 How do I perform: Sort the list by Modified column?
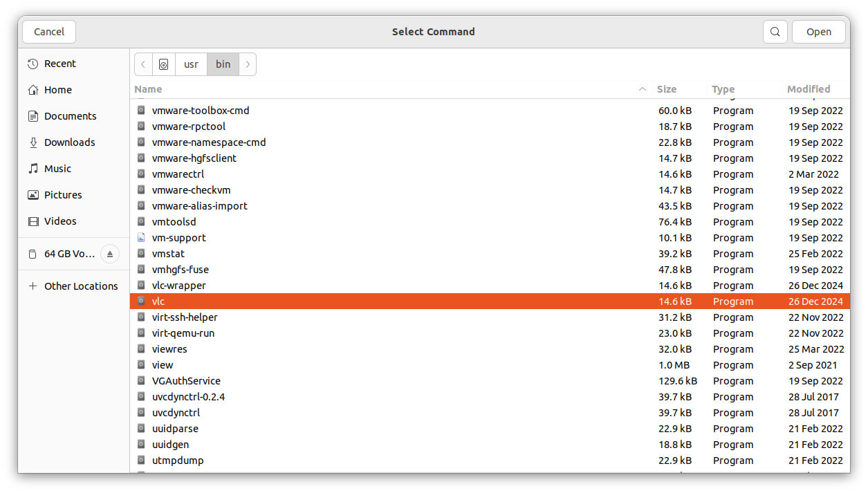coord(809,89)
